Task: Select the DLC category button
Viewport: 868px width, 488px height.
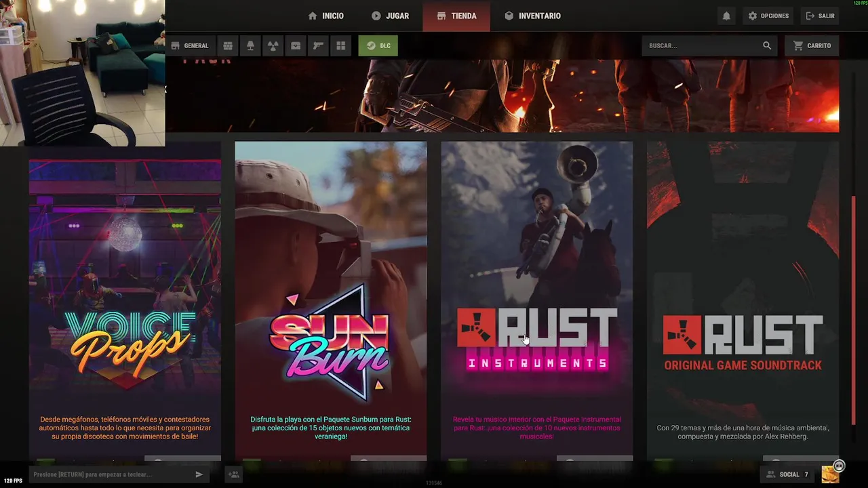Action: tap(378, 45)
